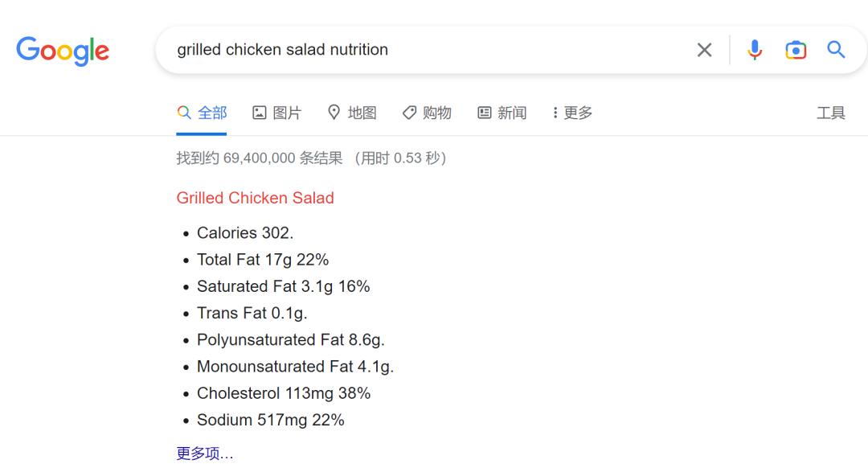Click the shopping tag icon beside 购物
Screen dimensions: 868x464
(x=409, y=112)
